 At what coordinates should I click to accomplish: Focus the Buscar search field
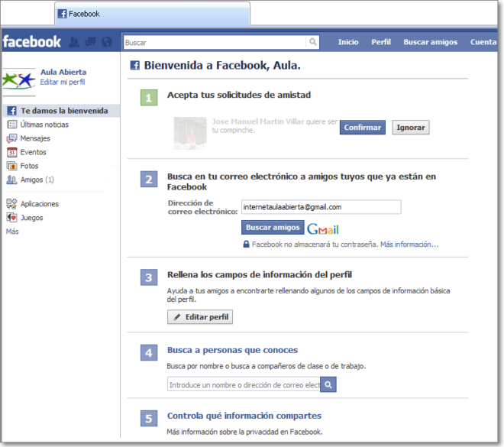click(215, 42)
